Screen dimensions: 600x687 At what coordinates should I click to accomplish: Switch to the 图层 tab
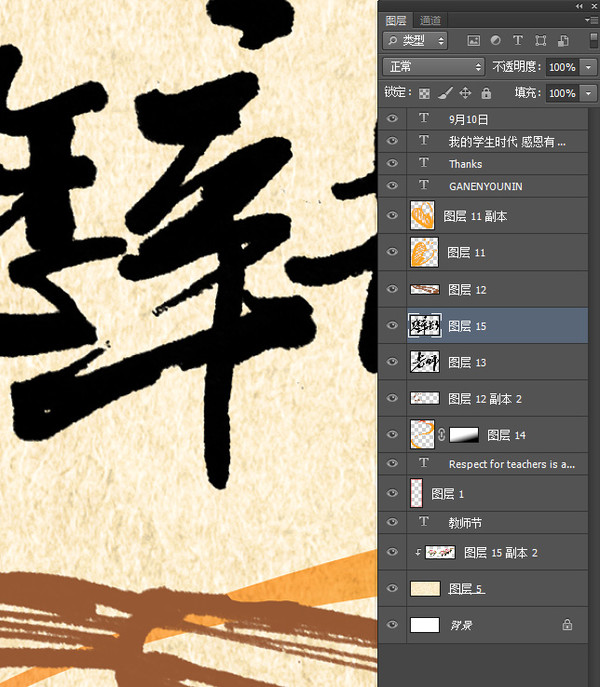point(396,20)
